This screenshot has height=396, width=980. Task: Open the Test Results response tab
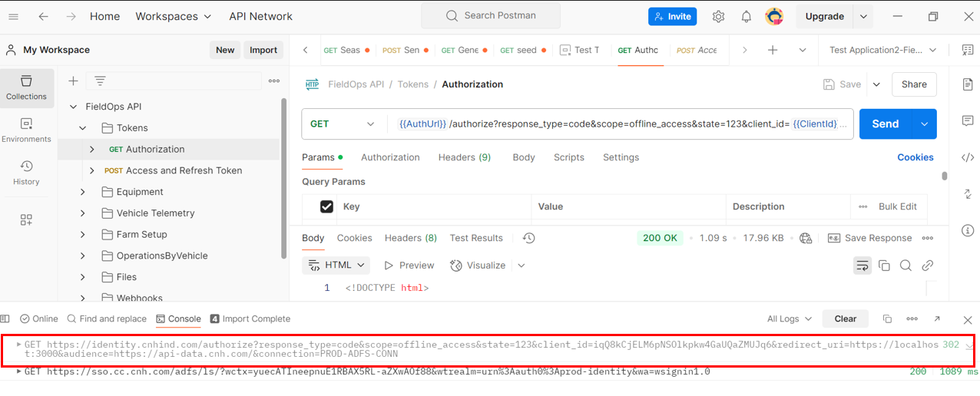point(476,238)
